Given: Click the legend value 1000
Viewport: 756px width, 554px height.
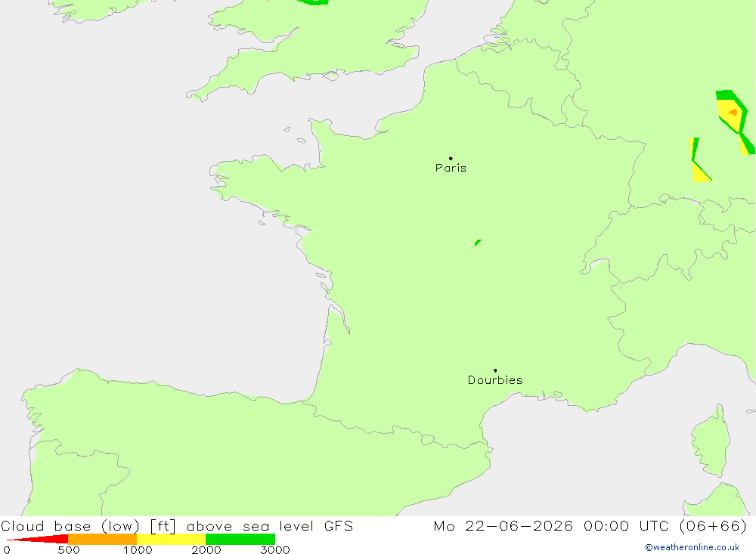Looking at the screenshot, I should pyautogui.click(x=138, y=549).
